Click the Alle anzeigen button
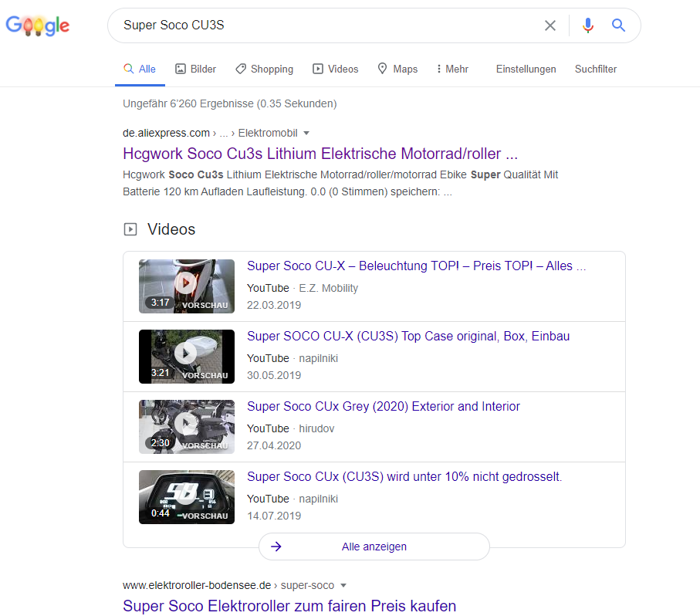The width and height of the screenshot is (700, 616). (374, 547)
